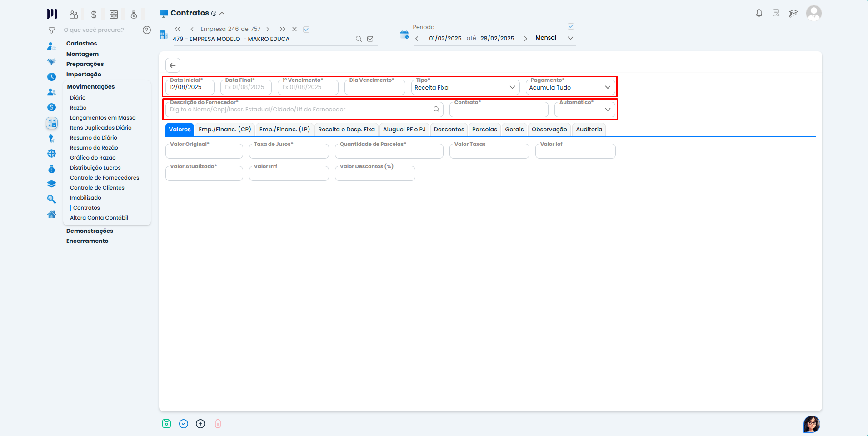Click the Valor Original input field
Screen dimensions: 868x436
[204, 151]
